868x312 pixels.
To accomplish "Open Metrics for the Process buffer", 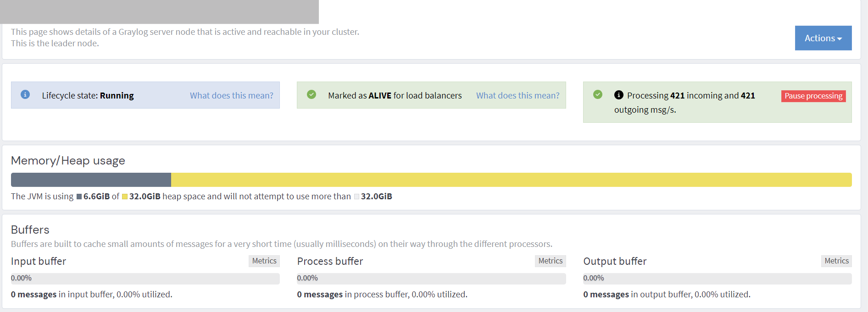I will point(550,261).
